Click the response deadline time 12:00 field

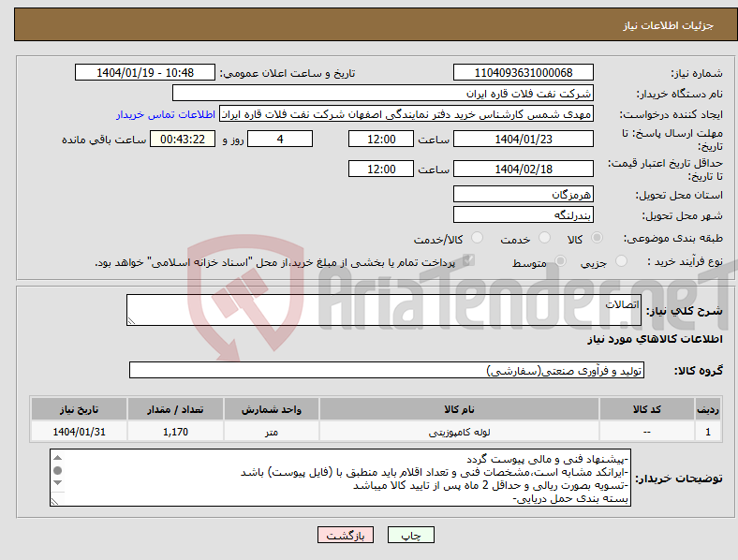(x=381, y=139)
